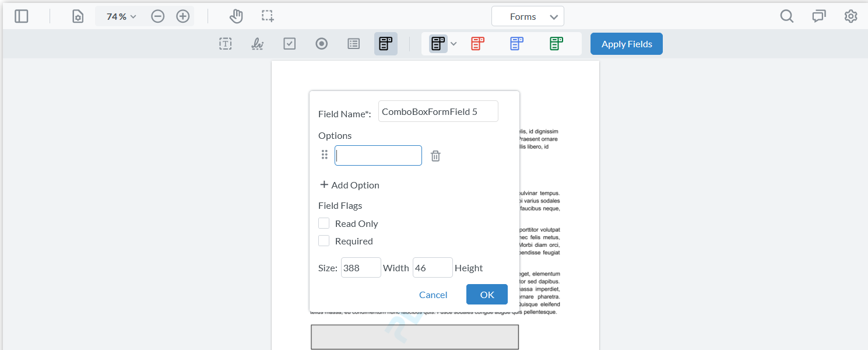Select the green Combo Box preset
This screenshot has height=350, width=868.
pos(556,43)
